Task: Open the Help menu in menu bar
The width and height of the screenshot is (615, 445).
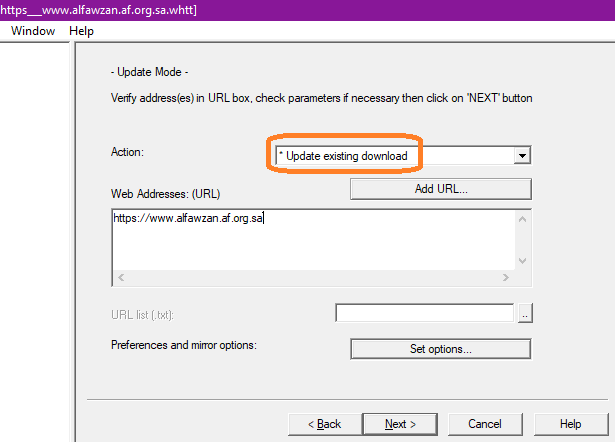Action: click(x=81, y=31)
